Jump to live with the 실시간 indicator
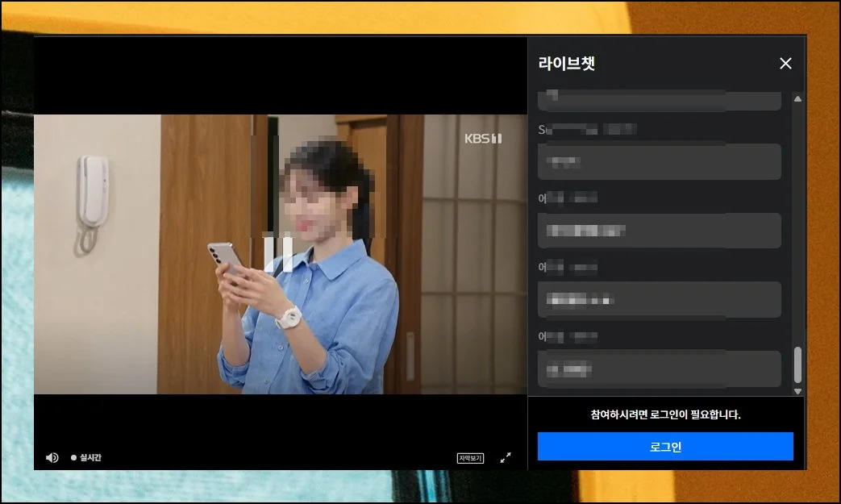This screenshot has width=841, height=504. pyautogui.click(x=86, y=458)
